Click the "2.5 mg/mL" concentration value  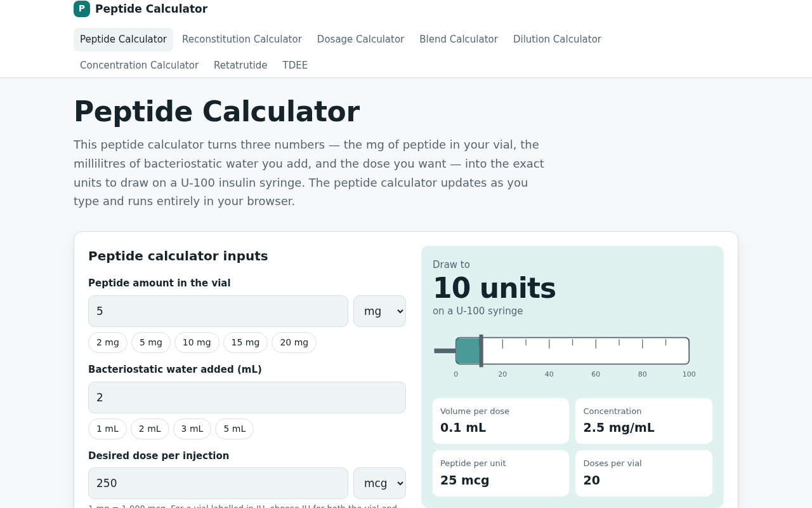pyautogui.click(x=619, y=427)
